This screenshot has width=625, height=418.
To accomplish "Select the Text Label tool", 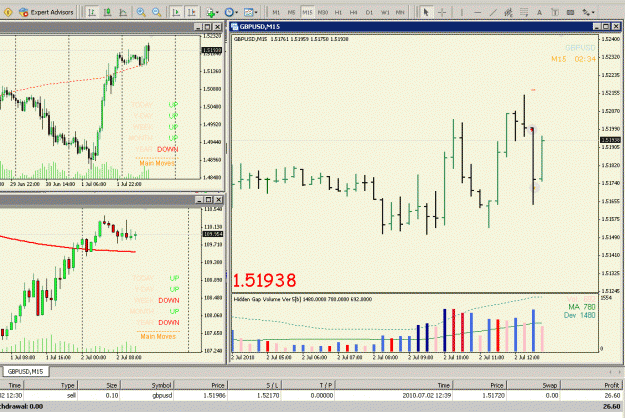I will point(555,12).
